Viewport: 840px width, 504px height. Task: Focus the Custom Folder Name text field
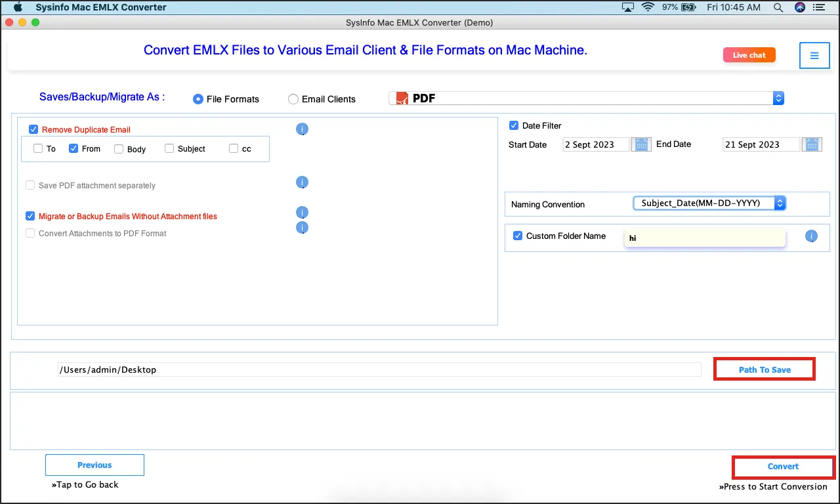(x=705, y=238)
